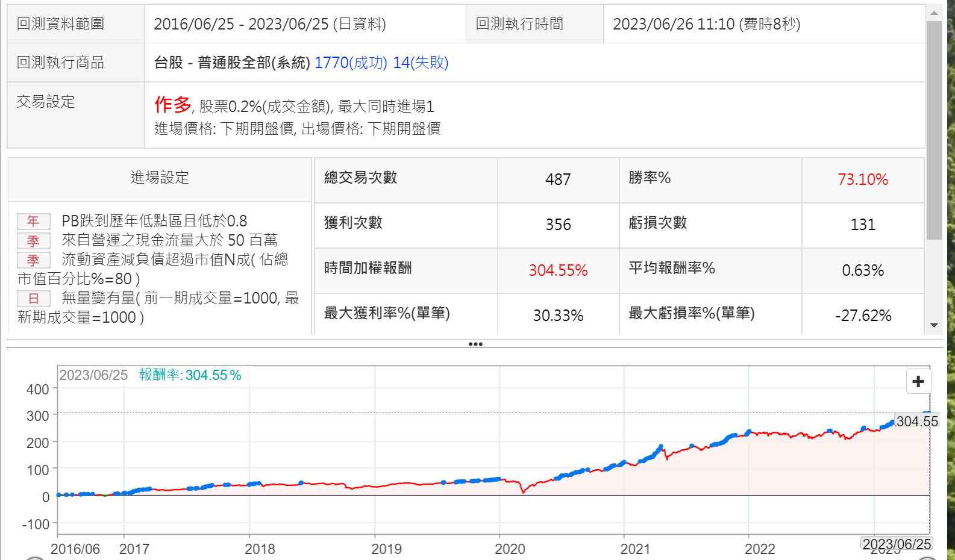Click the scrollbar up arrow

click(x=934, y=13)
